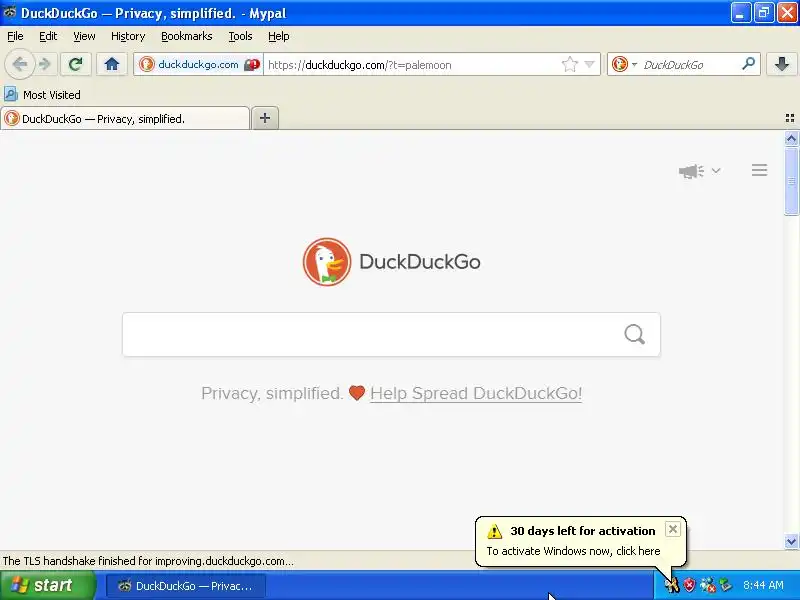The width and height of the screenshot is (800, 600).
Task: Open the Tools menu
Action: click(x=240, y=36)
